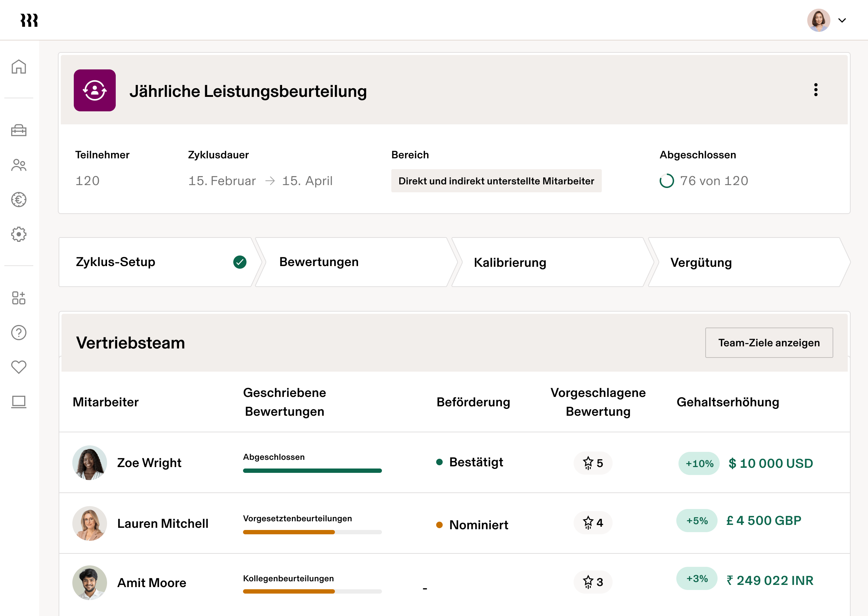The image size is (868, 616).
Task: Expand the user profile chevron top right
Action: [843, 21]
